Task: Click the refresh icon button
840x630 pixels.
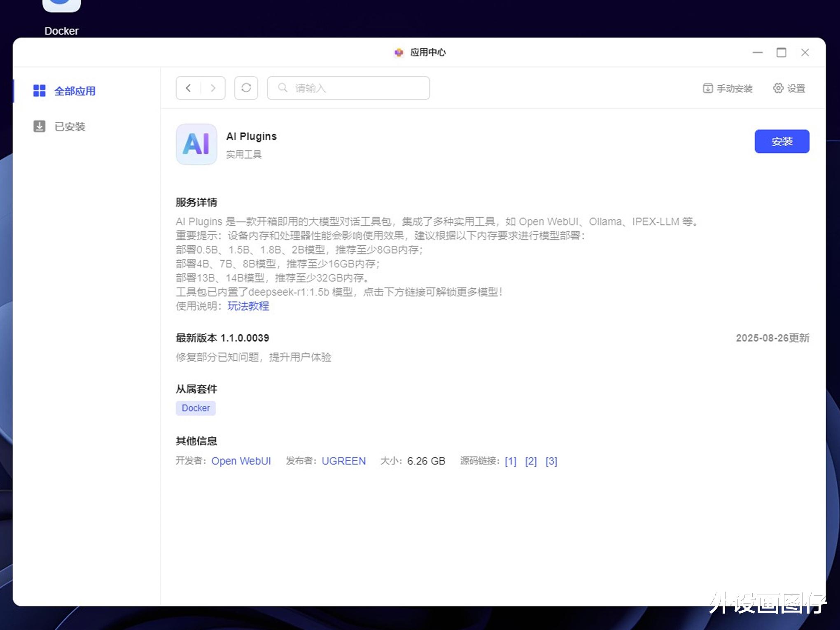Action: click(246, 88)
